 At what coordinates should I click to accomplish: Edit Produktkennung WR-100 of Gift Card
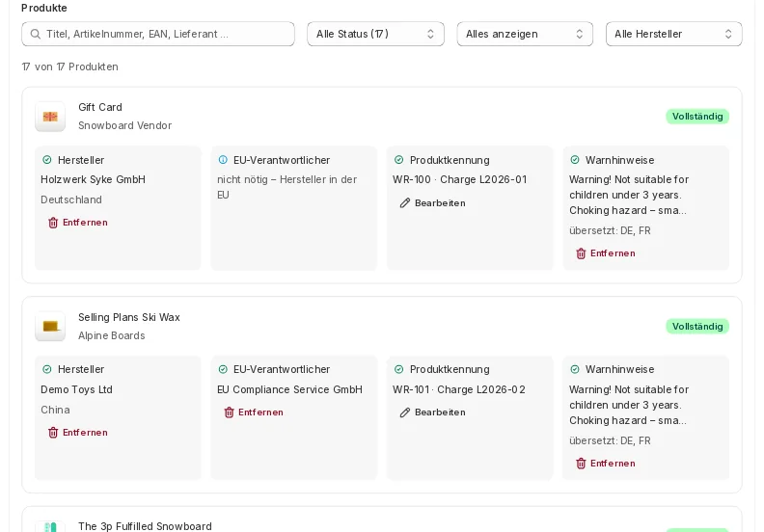pos(433,203)
